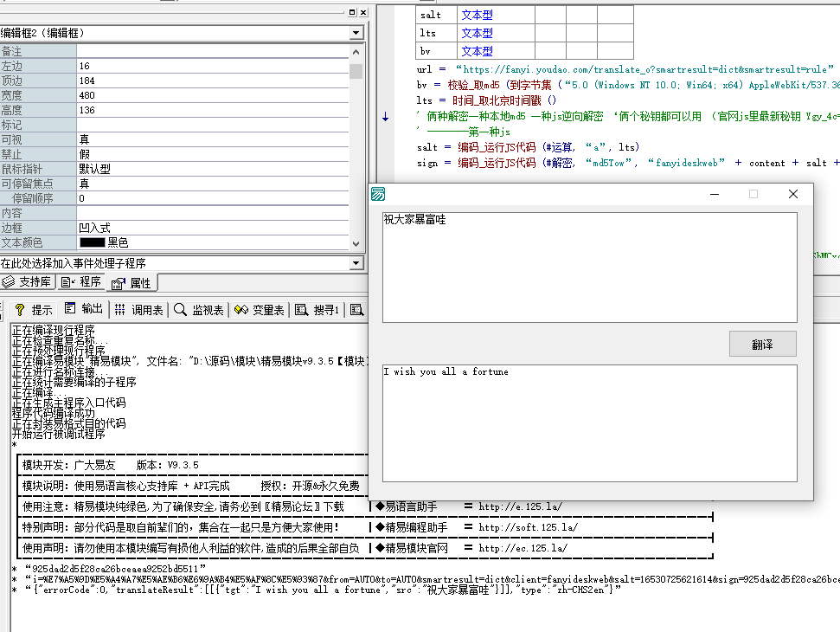Click the 输出 document icon
The image size is (840, 632).
pyautogui.click(x=70, y=308)
